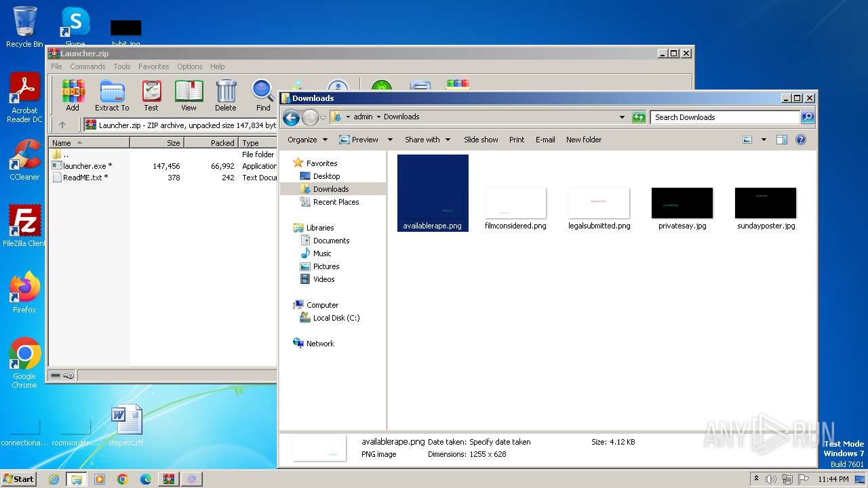Click the Test archive icon
The height and width of the screenshot is (488, 868).
coord(151,95)
